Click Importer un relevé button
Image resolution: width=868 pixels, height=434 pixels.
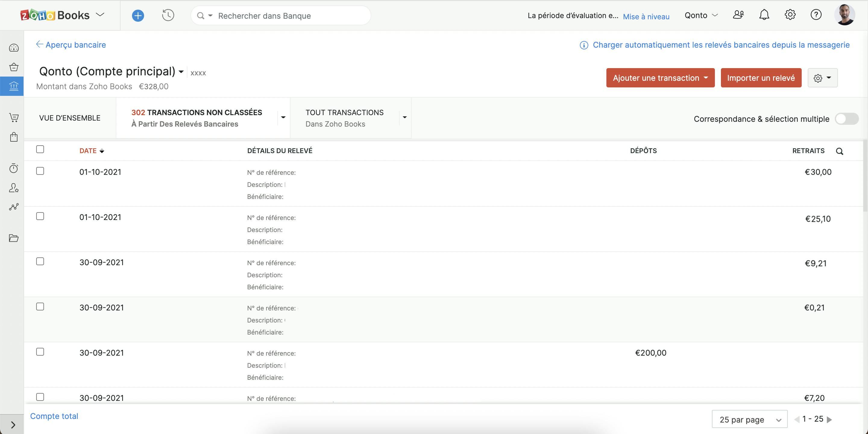[x=760, y=78]
